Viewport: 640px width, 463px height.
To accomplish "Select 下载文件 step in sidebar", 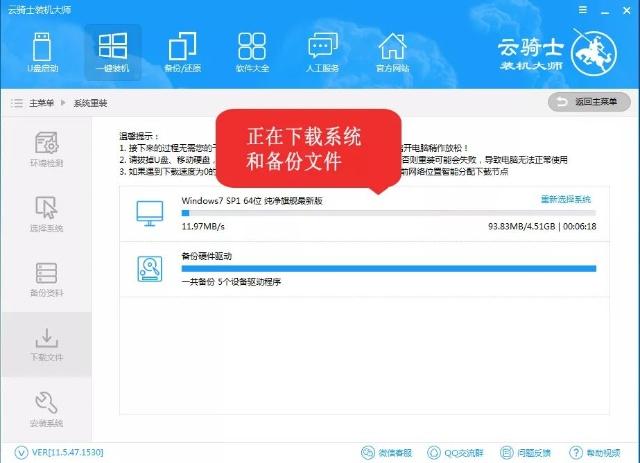I will [x=46, y=344].
